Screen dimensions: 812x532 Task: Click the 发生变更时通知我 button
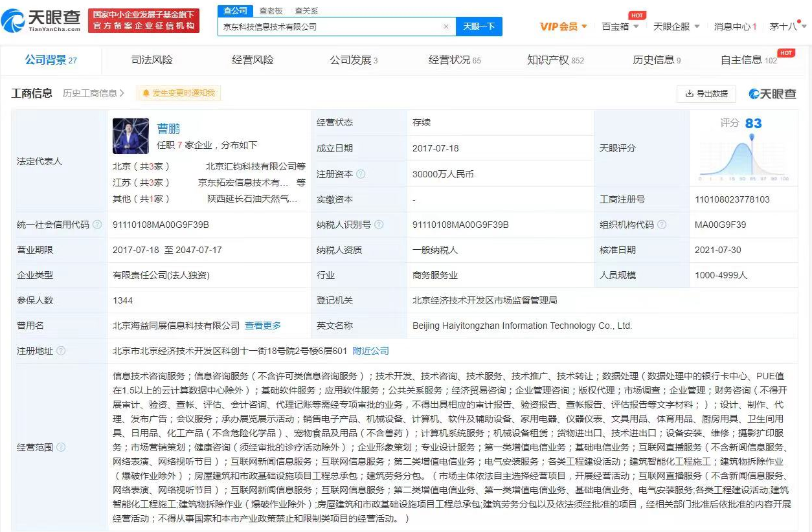click(179, 93)
